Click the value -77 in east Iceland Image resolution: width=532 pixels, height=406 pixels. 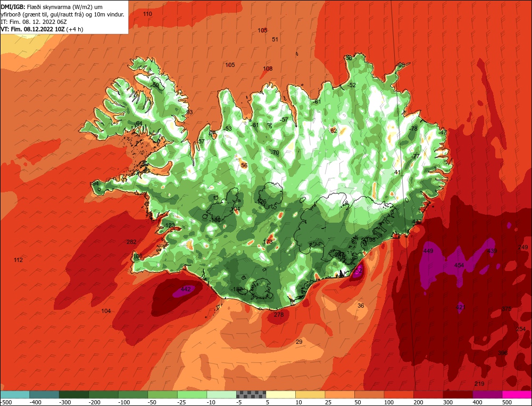[x=415, y=156]
